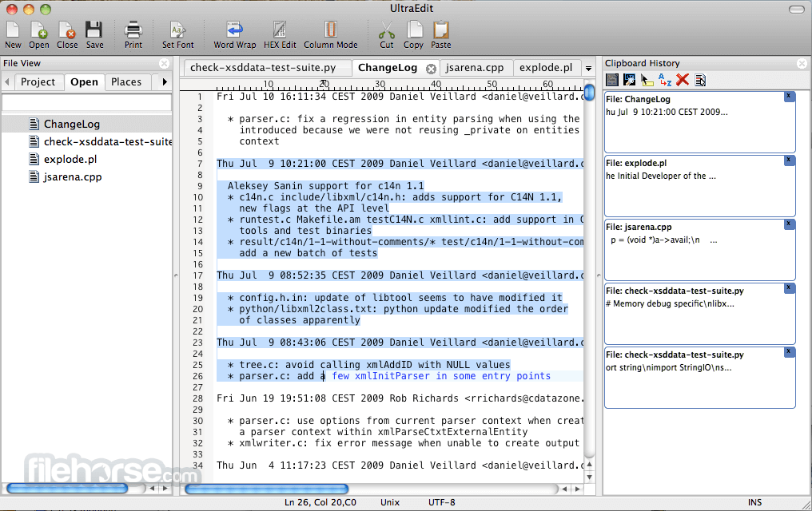Viewport: 812px width, 511px height.
Task: Select the 'ort string\nimport StringIO' clipboard card
Action: click(699, 378)
